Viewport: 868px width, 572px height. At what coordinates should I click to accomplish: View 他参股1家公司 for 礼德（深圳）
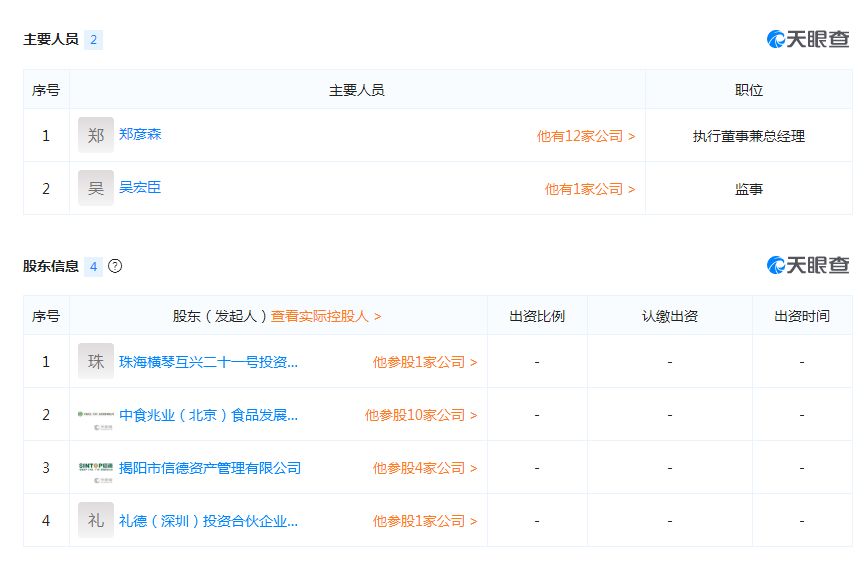(425, 521)
